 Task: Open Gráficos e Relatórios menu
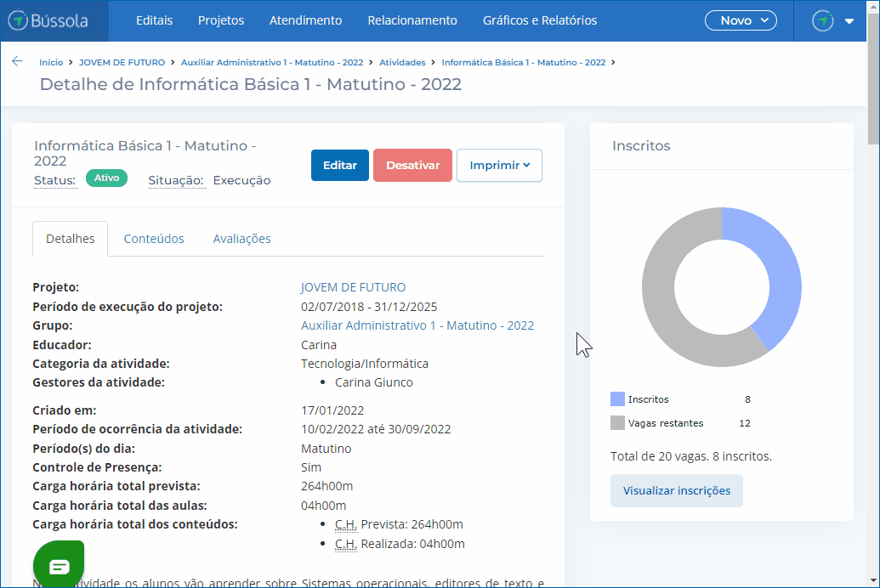[x=540, y=20]
